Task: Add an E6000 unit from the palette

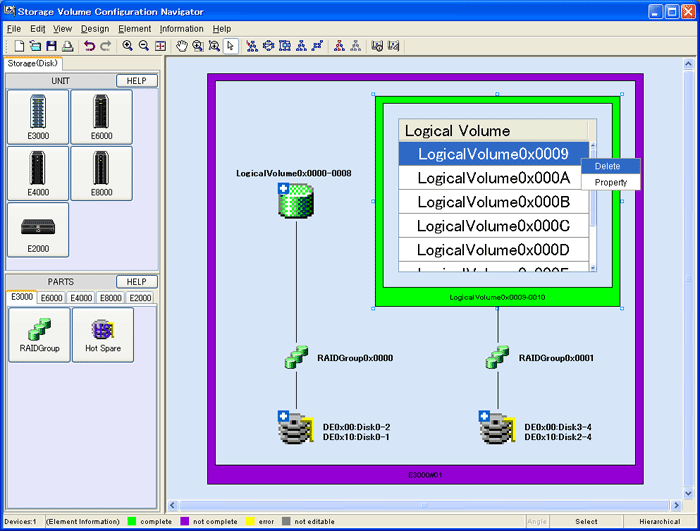Action: click(x=101, y=117)
